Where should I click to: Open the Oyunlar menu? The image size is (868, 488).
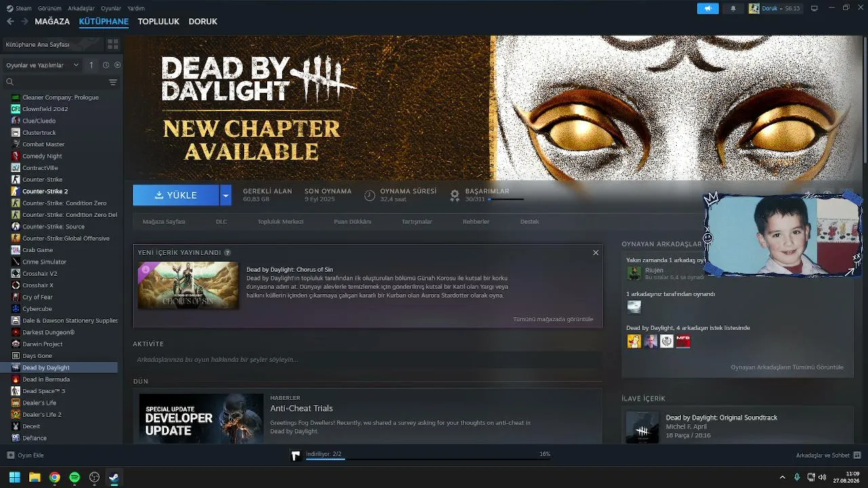[x=111, y=8]
